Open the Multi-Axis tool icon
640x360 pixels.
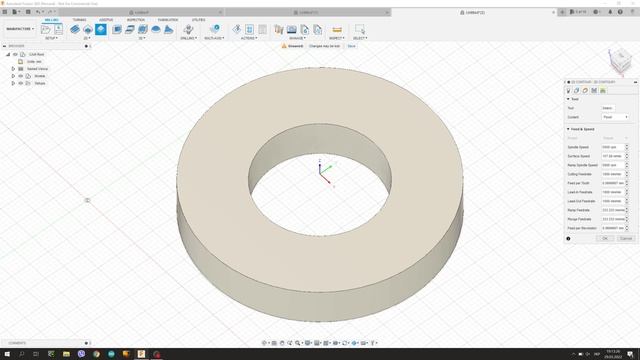(x=215, y=29)
